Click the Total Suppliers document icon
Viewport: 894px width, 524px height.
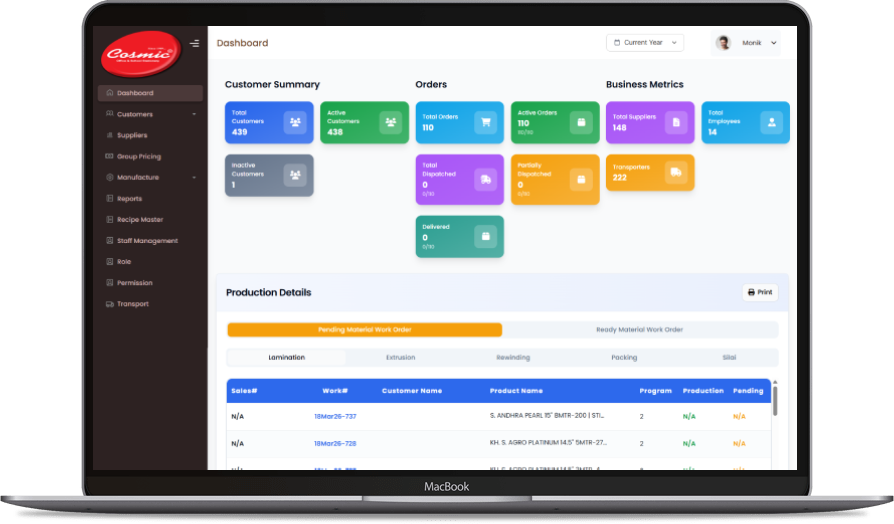click(676, 123)
